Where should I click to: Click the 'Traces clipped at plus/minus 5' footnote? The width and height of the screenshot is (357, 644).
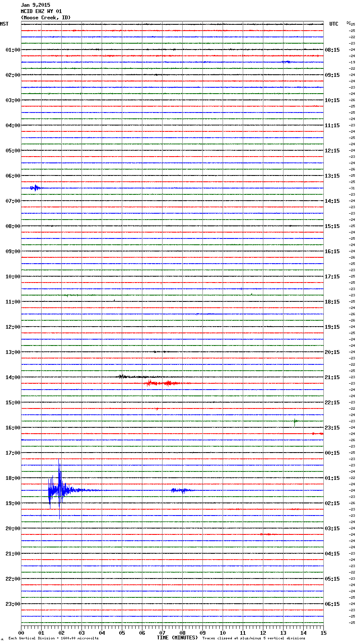(x=254, y=639)
